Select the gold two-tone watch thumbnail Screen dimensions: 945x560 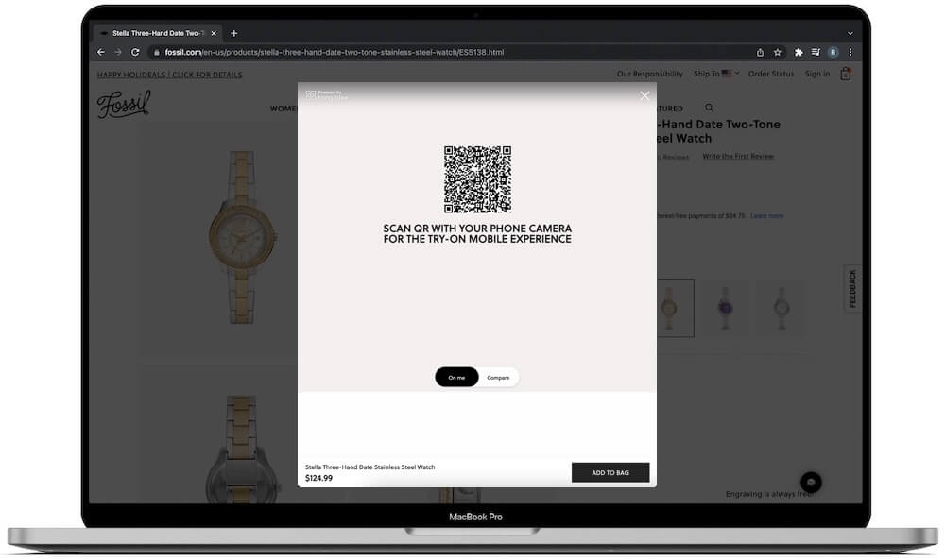tap(675, 308)
